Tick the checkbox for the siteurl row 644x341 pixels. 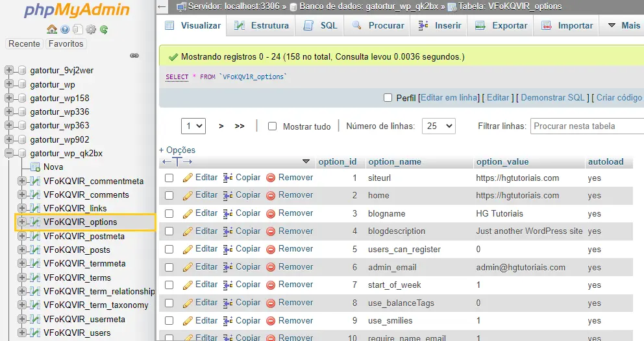point(169,178)
